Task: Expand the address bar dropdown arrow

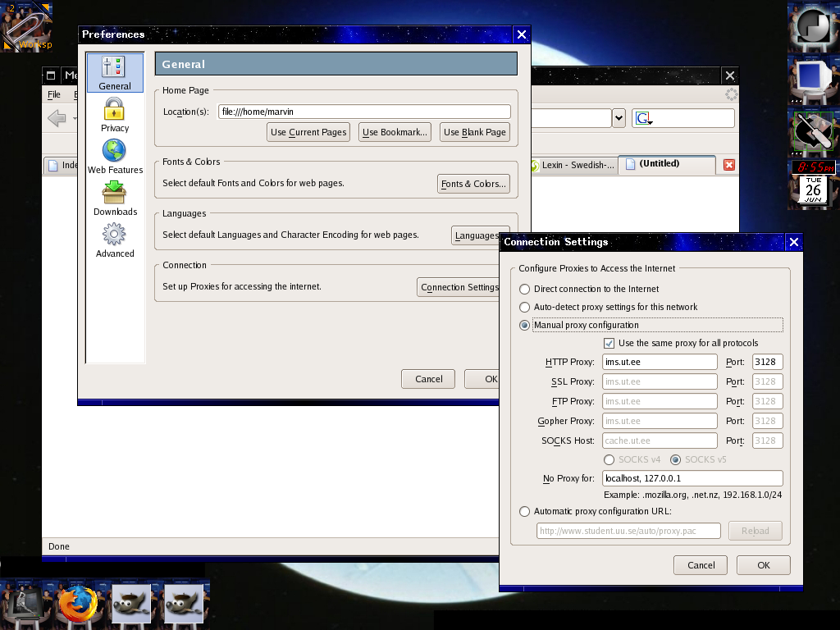Action: point(619,118)
